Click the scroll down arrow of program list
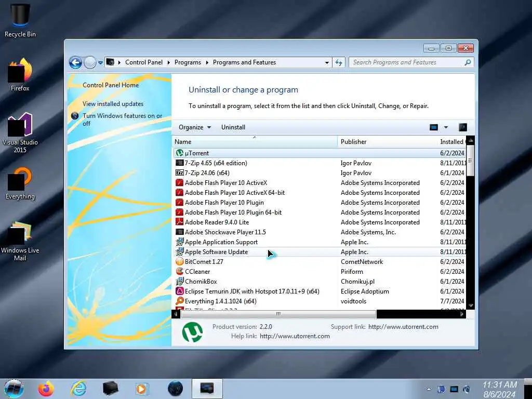Screen dimensions: 532x399 click(471, 305)
